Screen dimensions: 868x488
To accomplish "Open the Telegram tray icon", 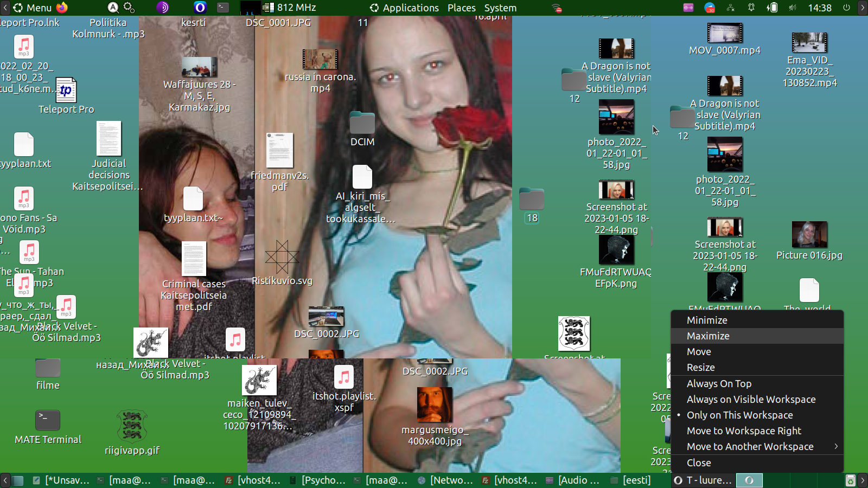I will (x=710, y=8).
